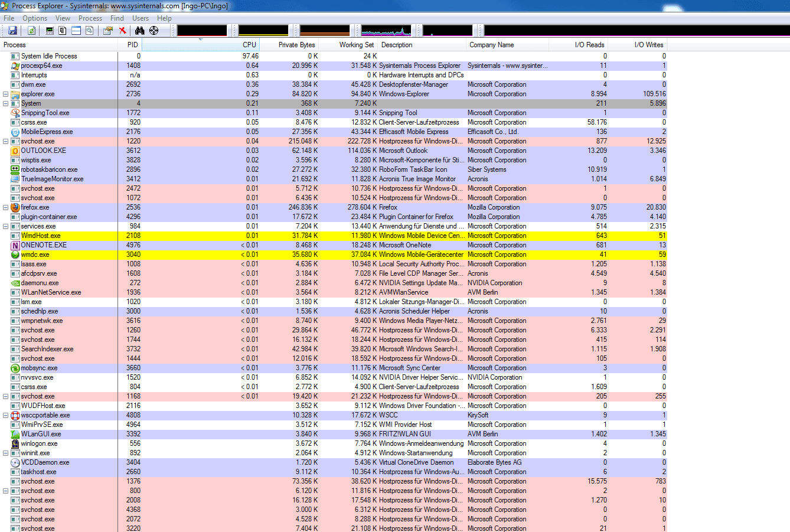Select the taskhost.exe row
The image size is (790, 532).
click(x=334, y=472)
